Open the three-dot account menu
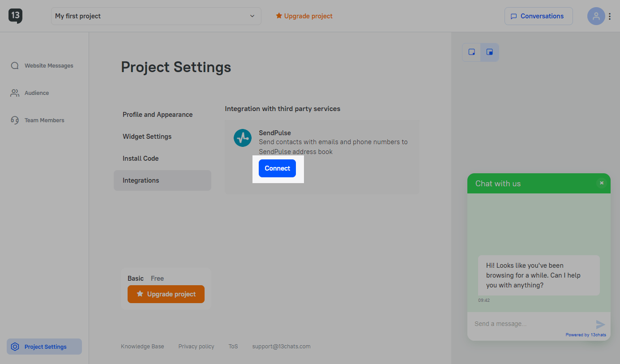The image size is (620, 364). tap(610, 16)
